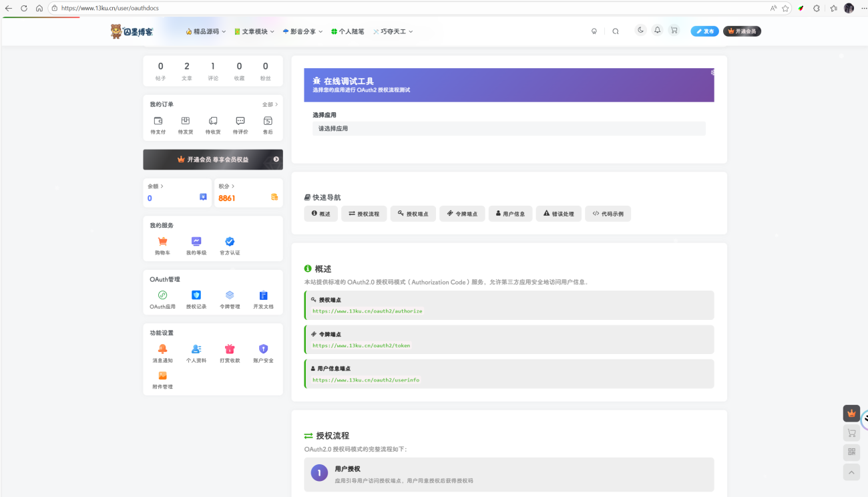Jump to 授权流程 in quick navigation
The image size is (868, 497).
tap(364, 214)
